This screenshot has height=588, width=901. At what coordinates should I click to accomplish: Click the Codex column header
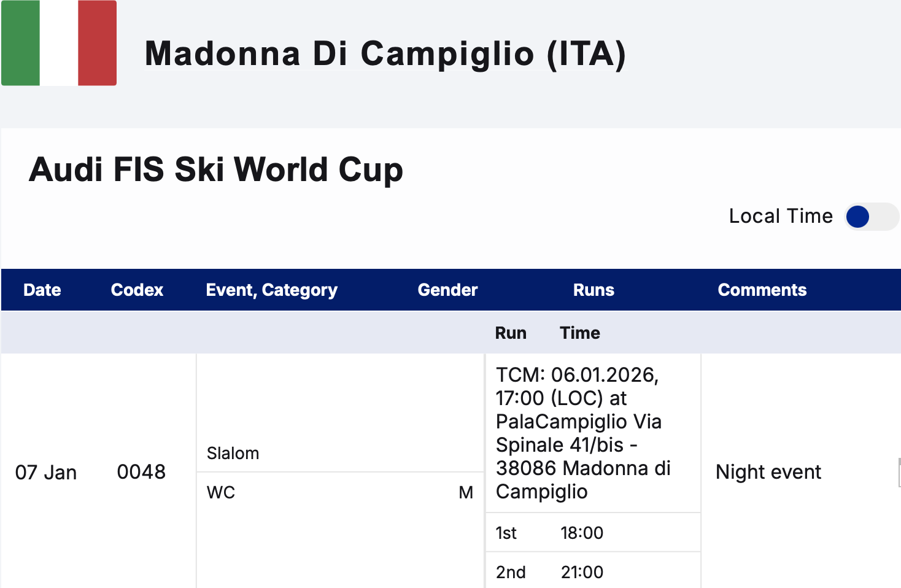click(x=137, y=290)
